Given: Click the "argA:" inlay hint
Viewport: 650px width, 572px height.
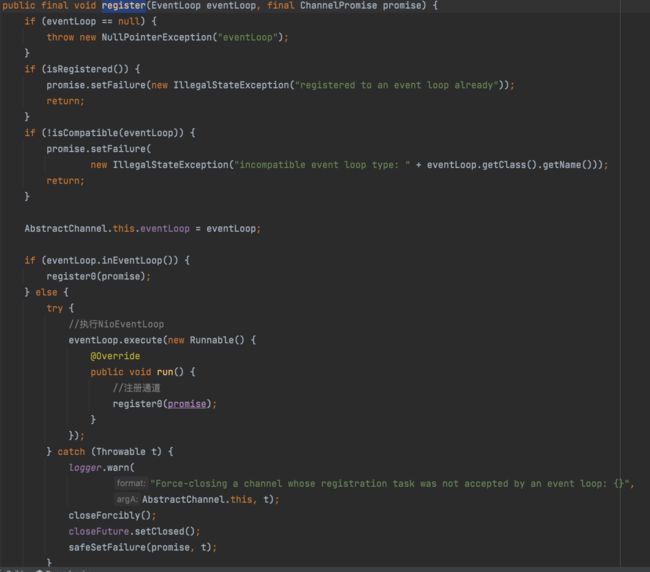Looking at the screenshot, I should pos(127,500).
